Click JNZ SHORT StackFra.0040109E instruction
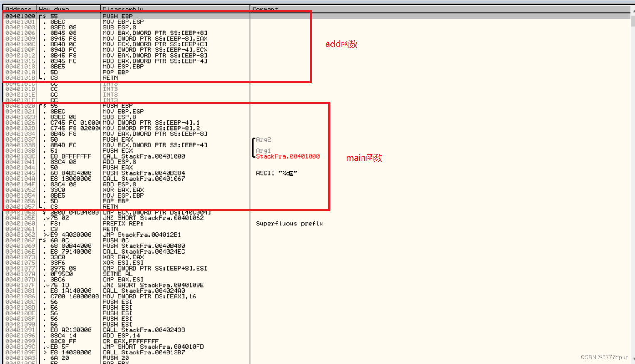635x364 pixels. tap(153, 285)
